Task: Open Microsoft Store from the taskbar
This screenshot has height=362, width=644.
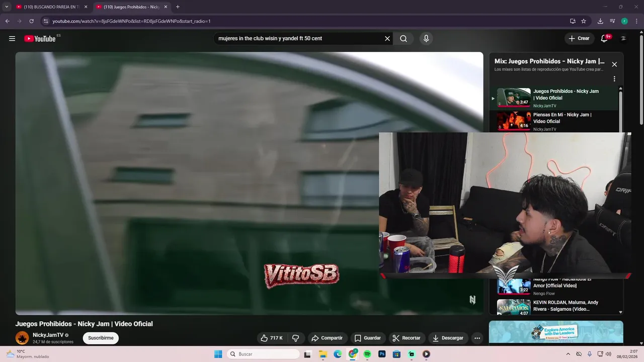Action: pos(396,354)
